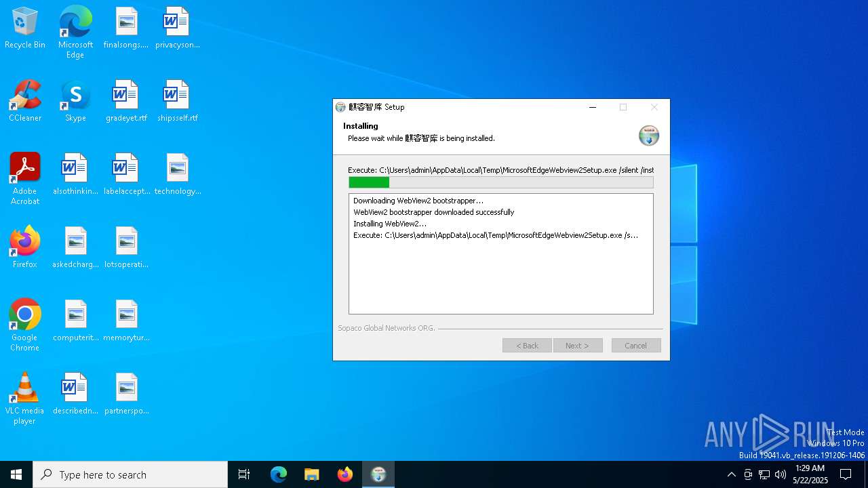
Task: Select the last 'Execute:' line in the log list
Action: point(496,235)
